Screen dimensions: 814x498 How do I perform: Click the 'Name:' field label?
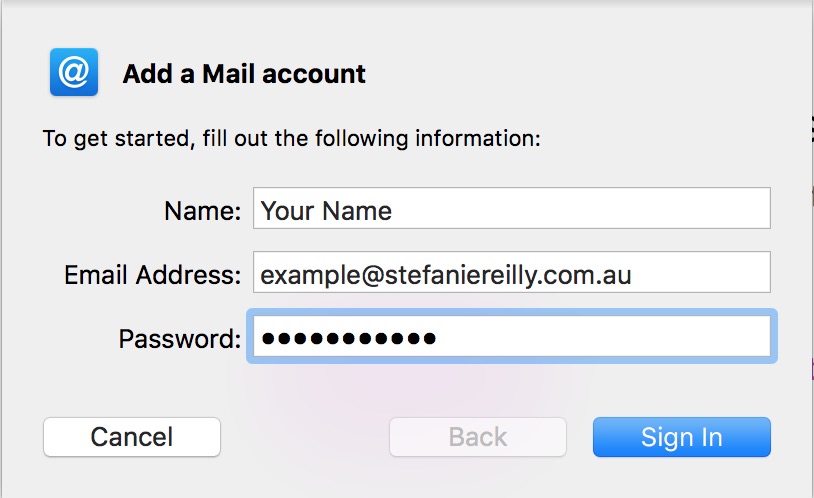pyautogui.click(x=202, y=211)
